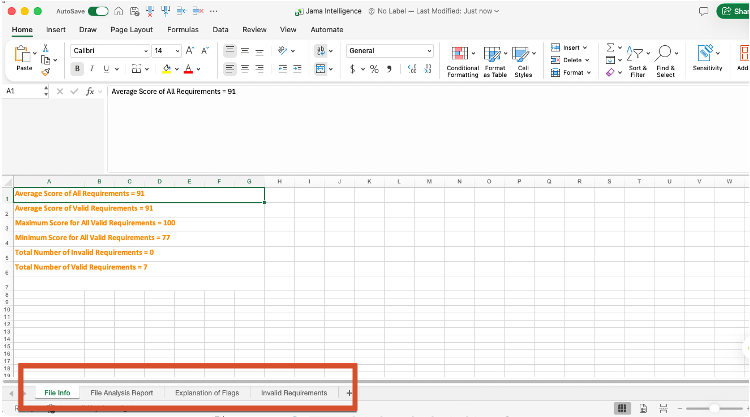Viewport: 750px width, 417px height.
Task: Click the Comma Style icon
Action: 389,69
